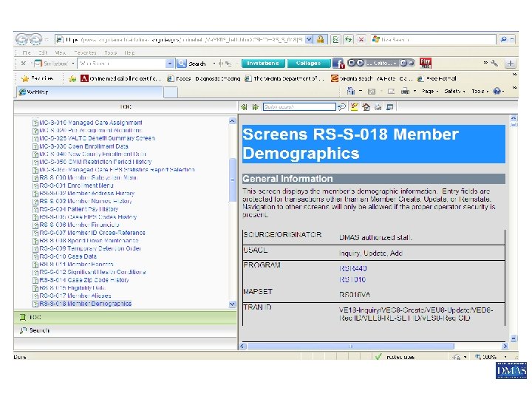The height and width of the screenshot is (399, 532).
Task: Click the green Refresh arrows icon
Action: click(349, 40)
